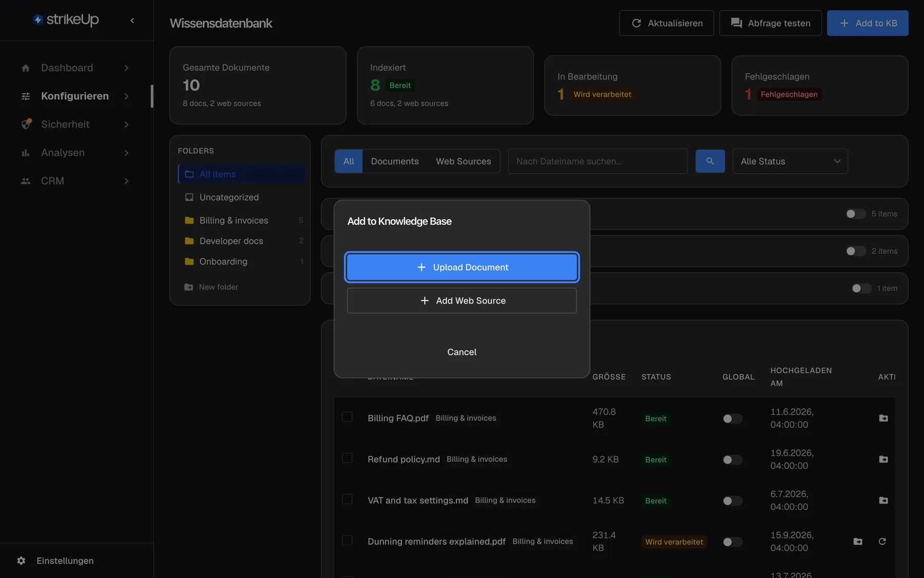Expand the Analysen menu chevron

click(126, 153)
